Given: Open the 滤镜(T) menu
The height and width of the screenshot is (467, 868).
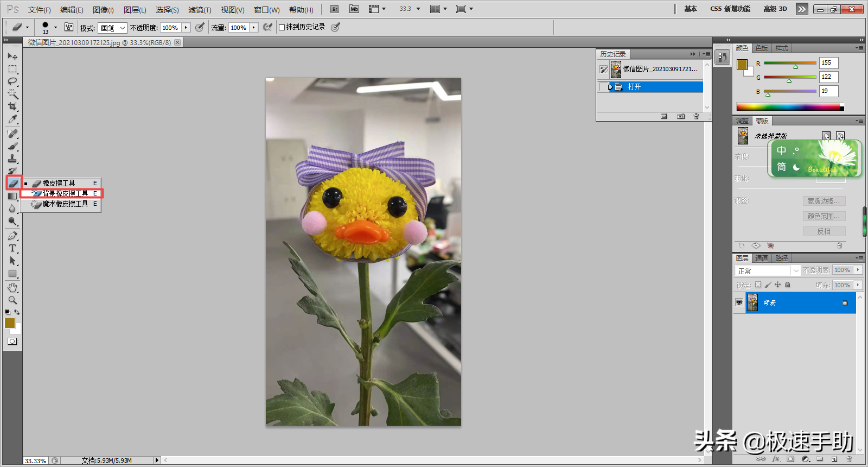Looking at the screenshot, I should (x=200, y=10).
